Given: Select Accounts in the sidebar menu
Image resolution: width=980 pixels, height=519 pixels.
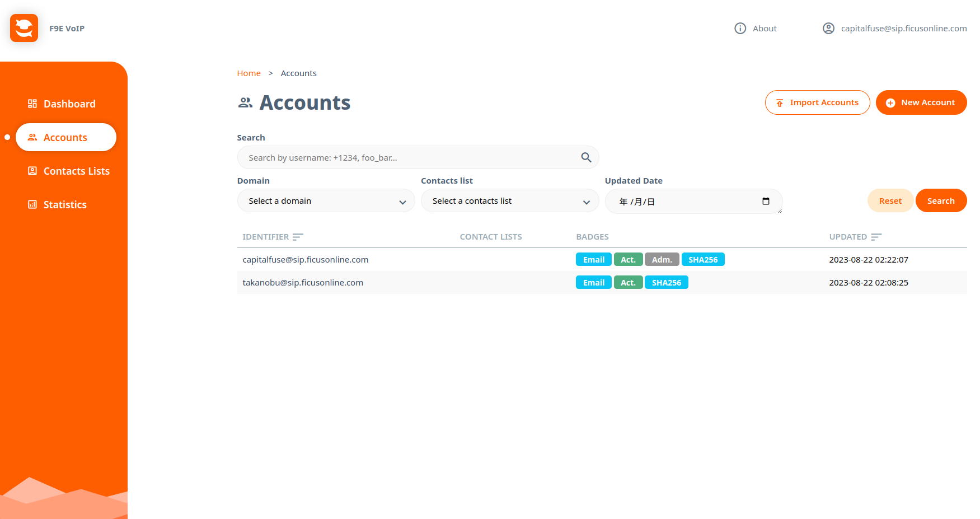Looking at the screenshot, I should [65, 138].
